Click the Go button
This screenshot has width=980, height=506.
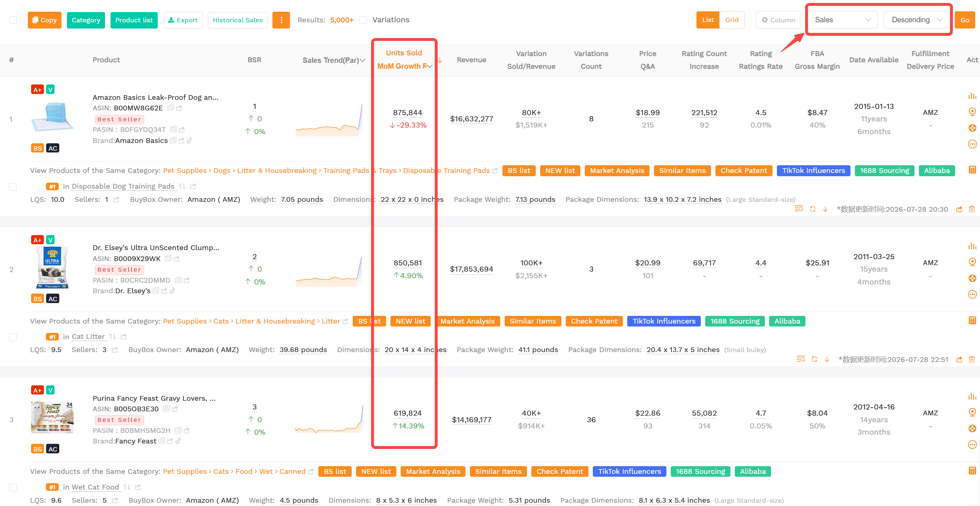pos(964,20)
